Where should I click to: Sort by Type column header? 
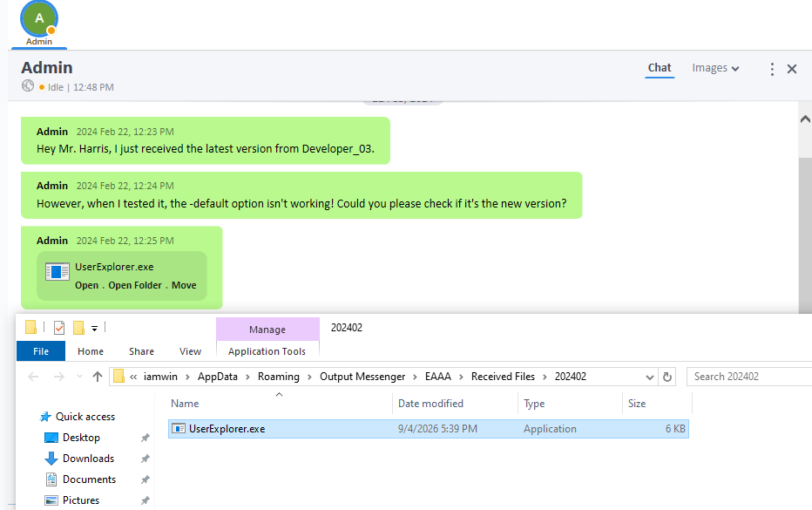pos(570,404)
